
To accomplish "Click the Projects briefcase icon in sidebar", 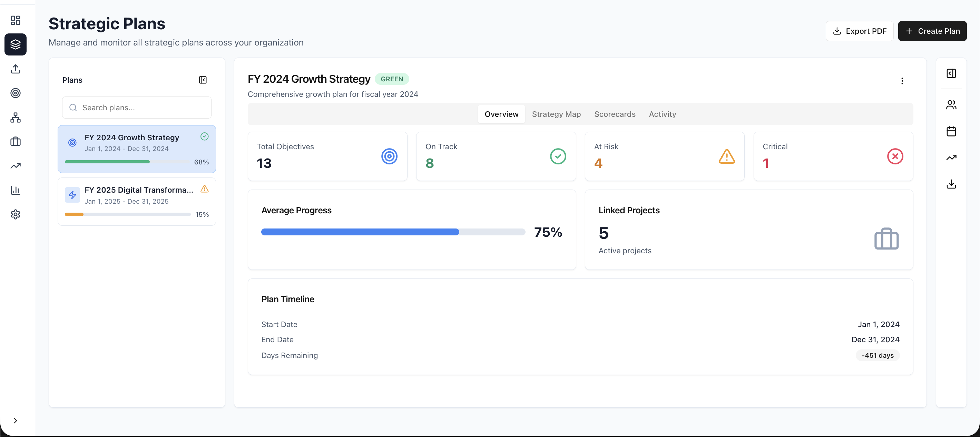I will (16, 142).
